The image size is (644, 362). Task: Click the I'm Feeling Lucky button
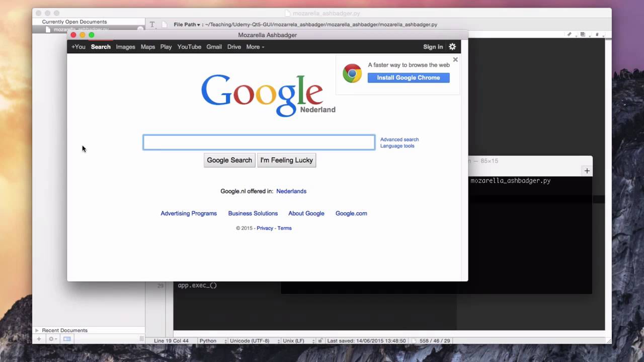pos(287,160)
